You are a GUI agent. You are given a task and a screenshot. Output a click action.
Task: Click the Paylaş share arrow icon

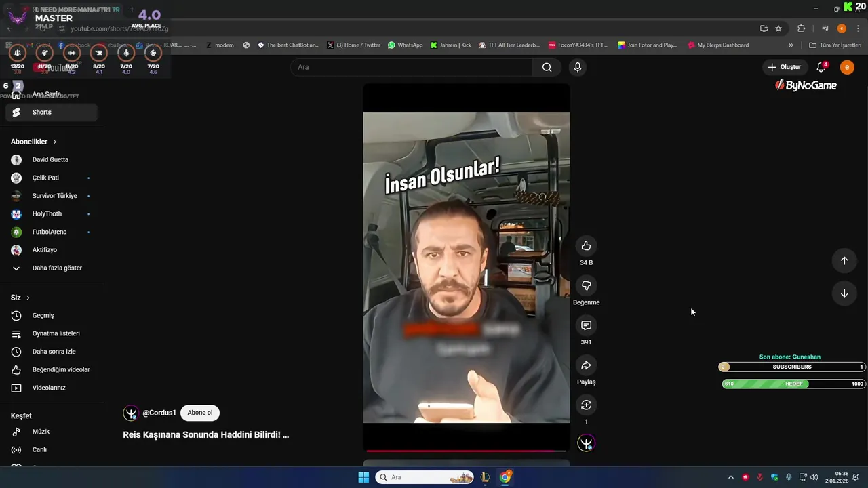tap(586, 365)
